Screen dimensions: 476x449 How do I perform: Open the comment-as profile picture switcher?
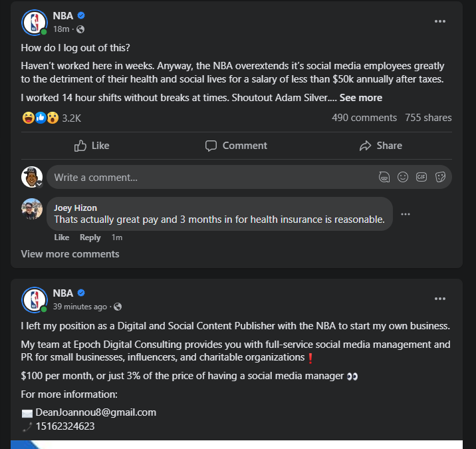tap(32, 177)
